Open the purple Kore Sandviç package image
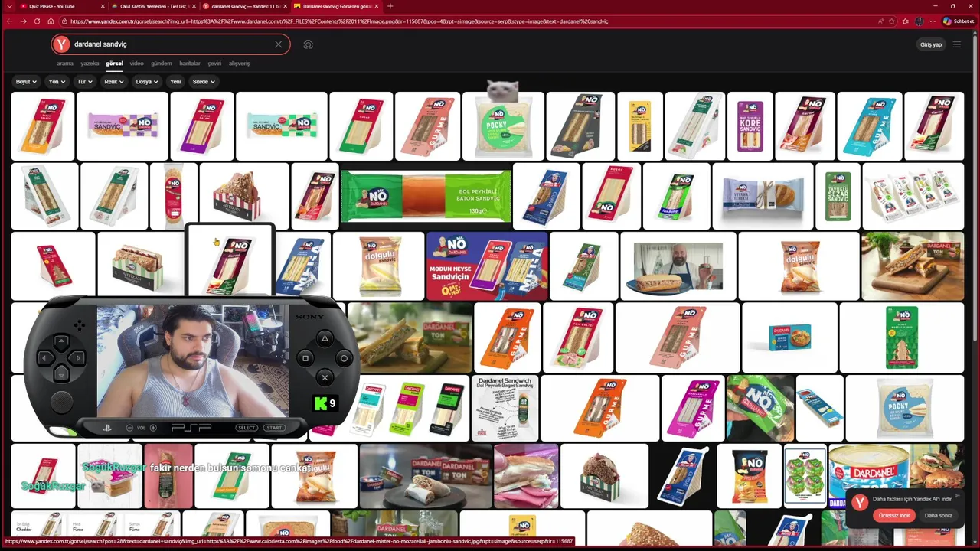 750,126
